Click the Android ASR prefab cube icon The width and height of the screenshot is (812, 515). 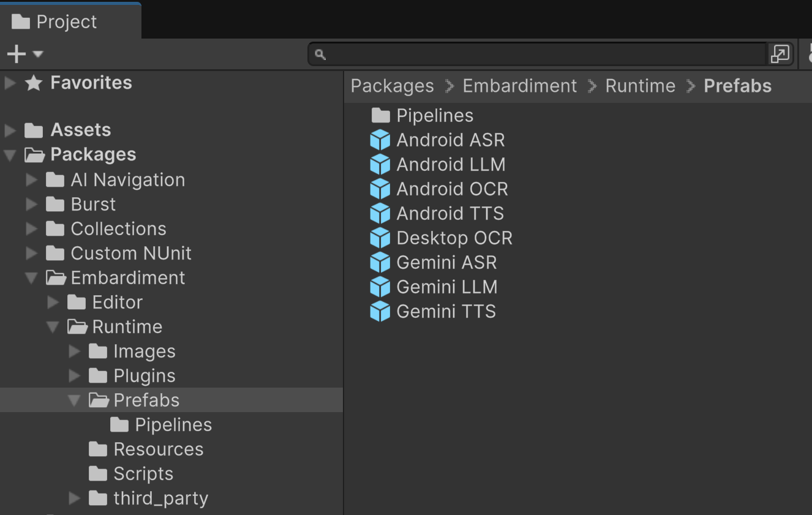(380, 140)
